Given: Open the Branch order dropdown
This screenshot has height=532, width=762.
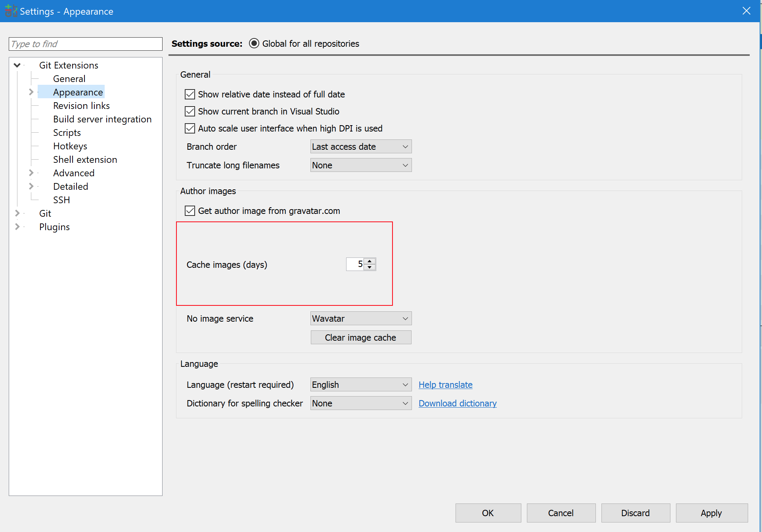Looking at the screenshot, I should [x=361, y=147].
